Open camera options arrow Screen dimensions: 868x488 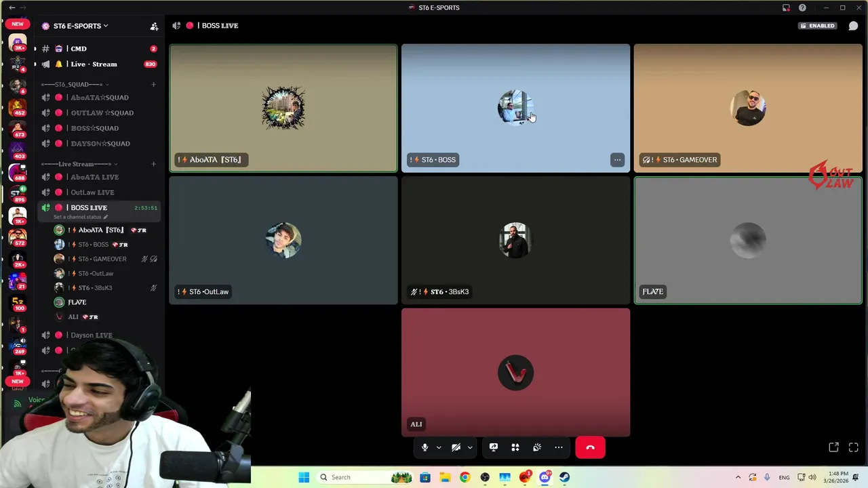(x=470, y=447)
